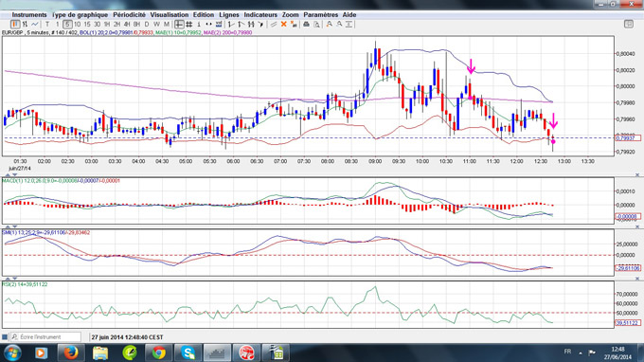This screenshot has height=362, width=644.
Task: Switch to the daily D period
Action: coord(147,25)
